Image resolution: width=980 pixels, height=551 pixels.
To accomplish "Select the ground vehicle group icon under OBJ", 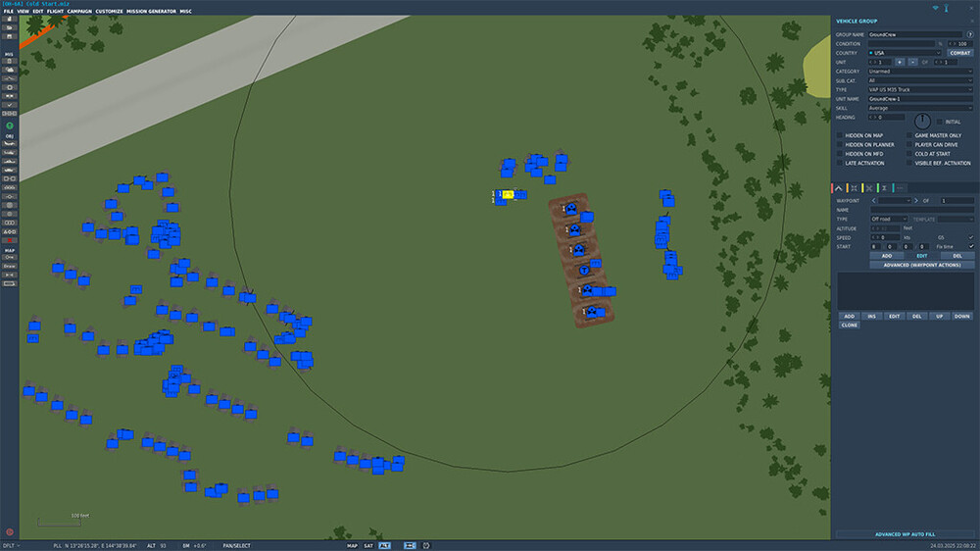I will pyautogui.click(x=10, y=171).
